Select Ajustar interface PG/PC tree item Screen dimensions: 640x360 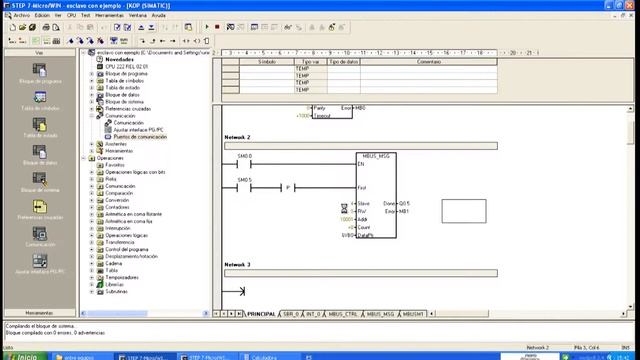click(138, 130)
